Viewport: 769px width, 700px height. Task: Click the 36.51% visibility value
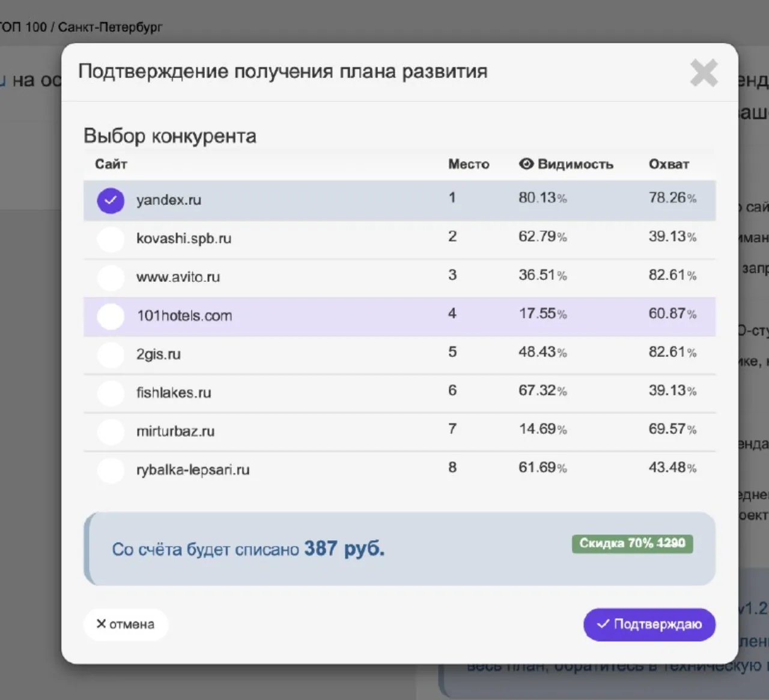(543, 275)
